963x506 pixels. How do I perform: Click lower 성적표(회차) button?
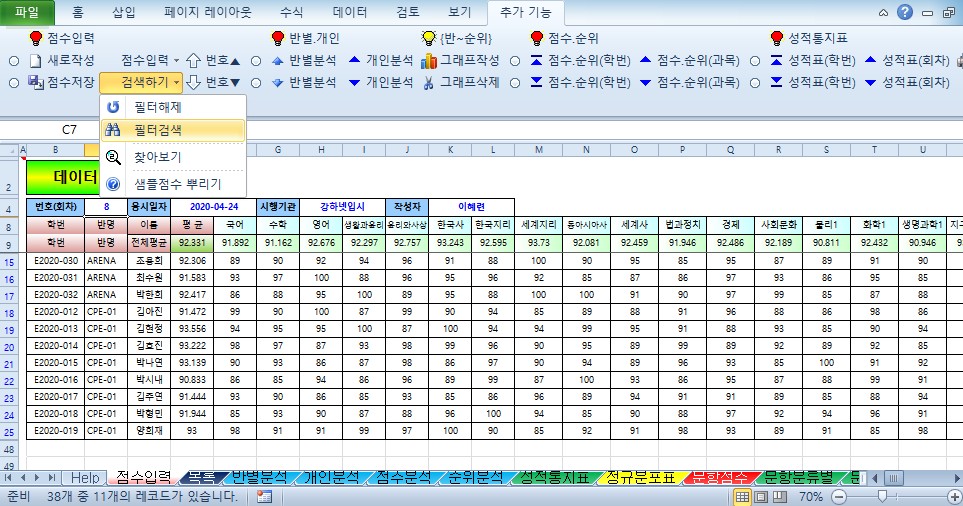(907, 82)
